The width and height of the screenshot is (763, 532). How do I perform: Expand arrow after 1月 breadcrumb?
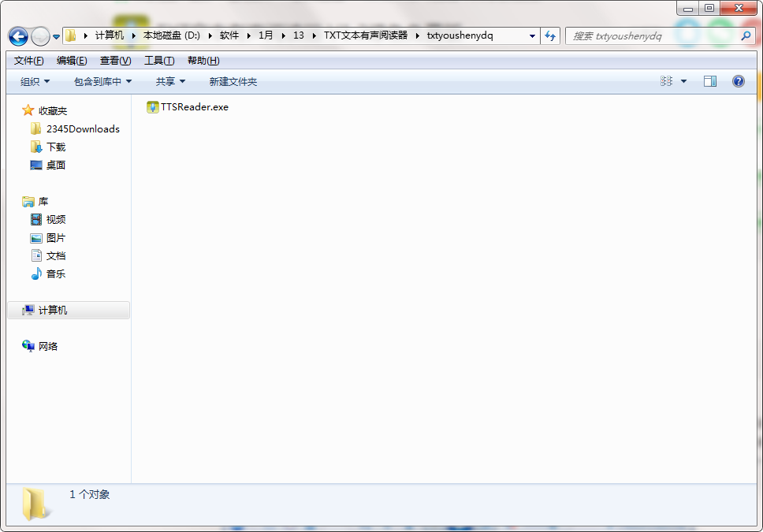tap(283, 35)
